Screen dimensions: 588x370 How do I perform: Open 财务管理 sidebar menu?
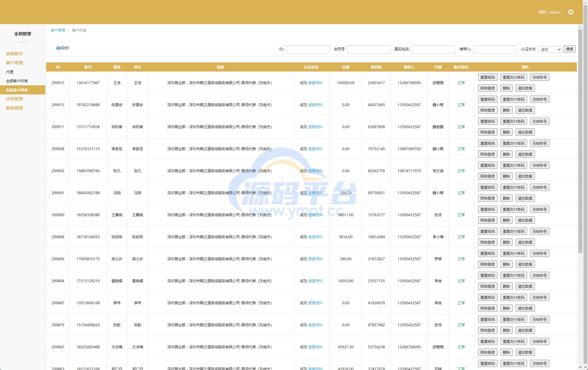(14, 108)
